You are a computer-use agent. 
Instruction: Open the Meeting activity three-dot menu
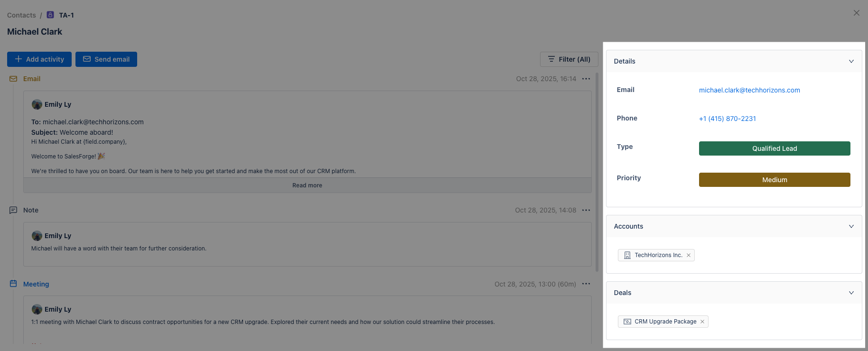coord(586,284)
